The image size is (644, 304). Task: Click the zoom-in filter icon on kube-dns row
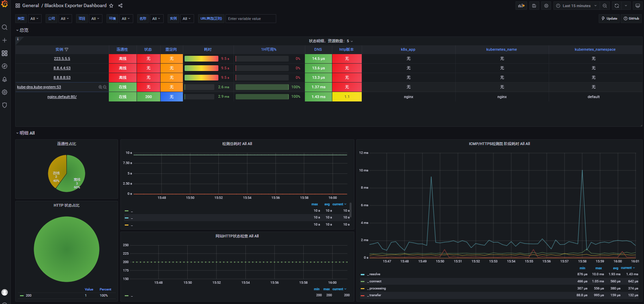[100, 87]
